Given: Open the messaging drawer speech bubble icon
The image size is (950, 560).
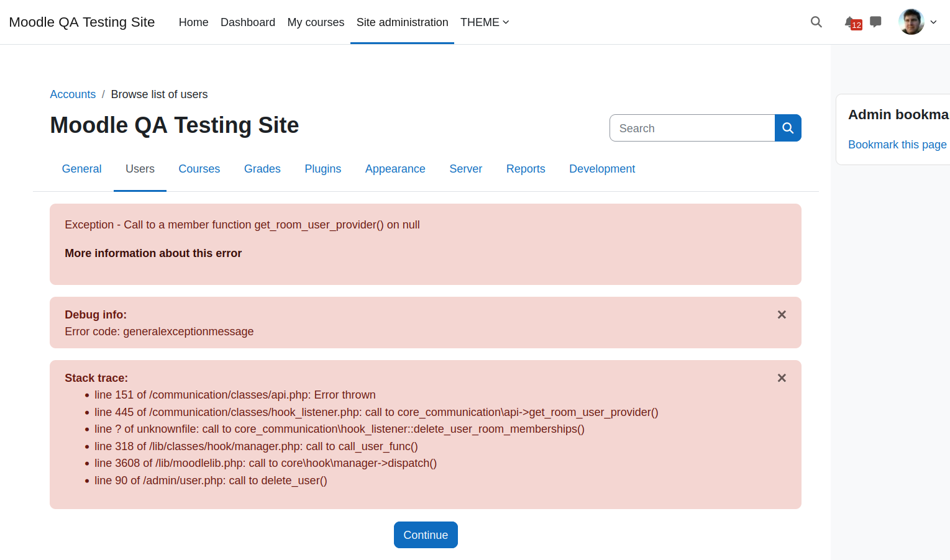Looking at the screenshot, I should [x=875, y=22].
